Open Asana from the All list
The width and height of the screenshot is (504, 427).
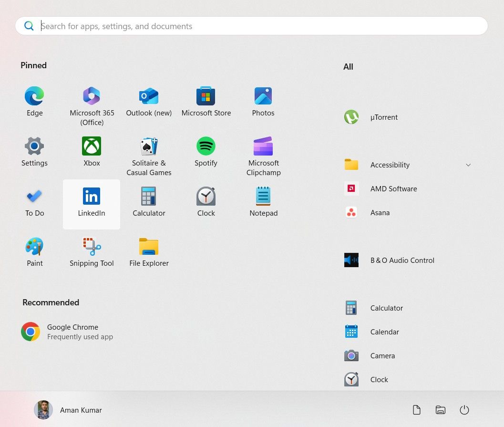click(x=408, y=212)
